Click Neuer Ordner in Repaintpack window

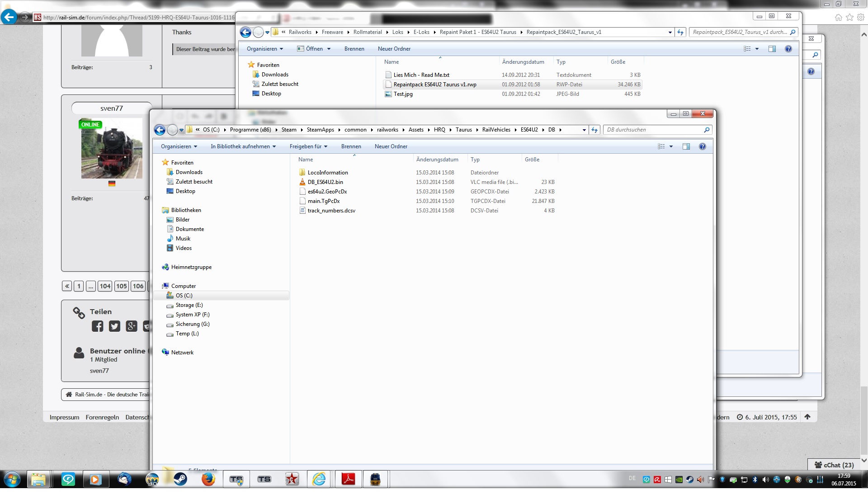tap(394, 49)
